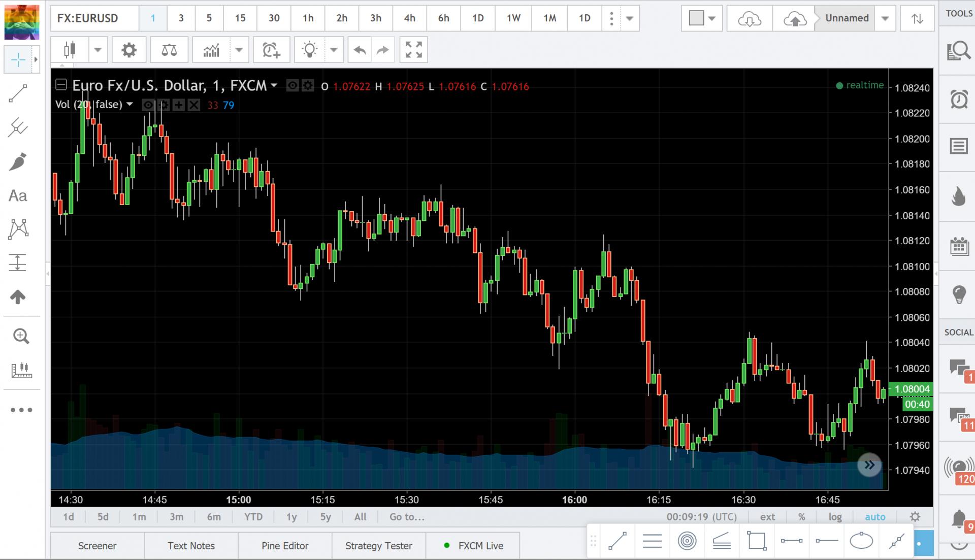Toggle log scale option
This screenshot has width=975, height=560.
click(835, 517)
